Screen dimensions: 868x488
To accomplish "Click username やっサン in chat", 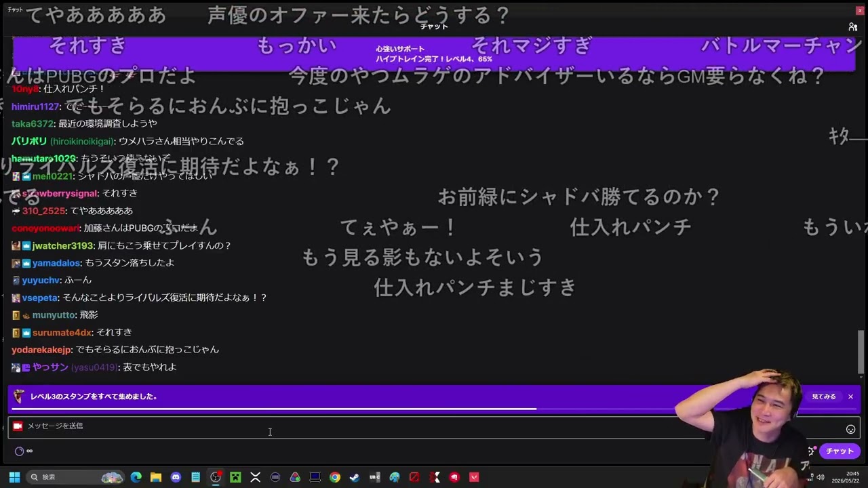I will coord(50,367).
